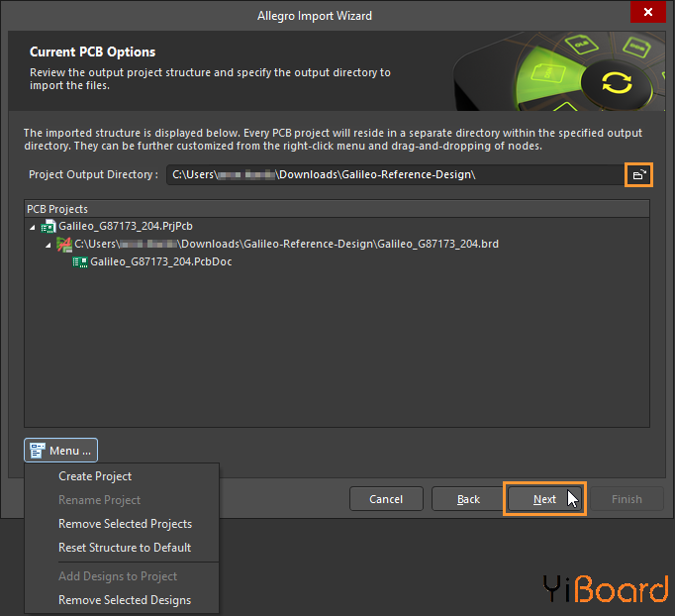Choose Rename Project menu entry

pos(122,500)
